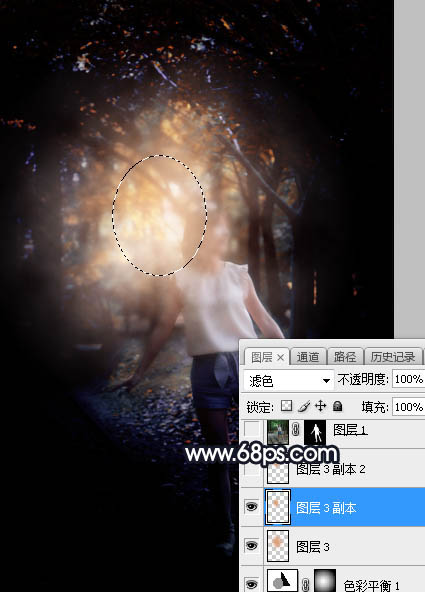Click the 填充 label
This screenshot has width=425, height=592.
pos(375,407)
